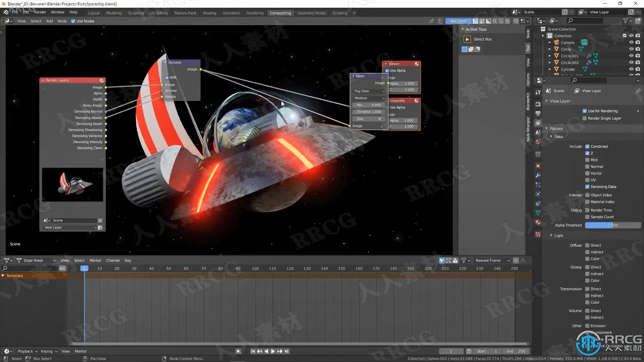Open the Modifier properties wrench tab
Viewport: 644px width, 362px height.
click(x=538, y=175)
